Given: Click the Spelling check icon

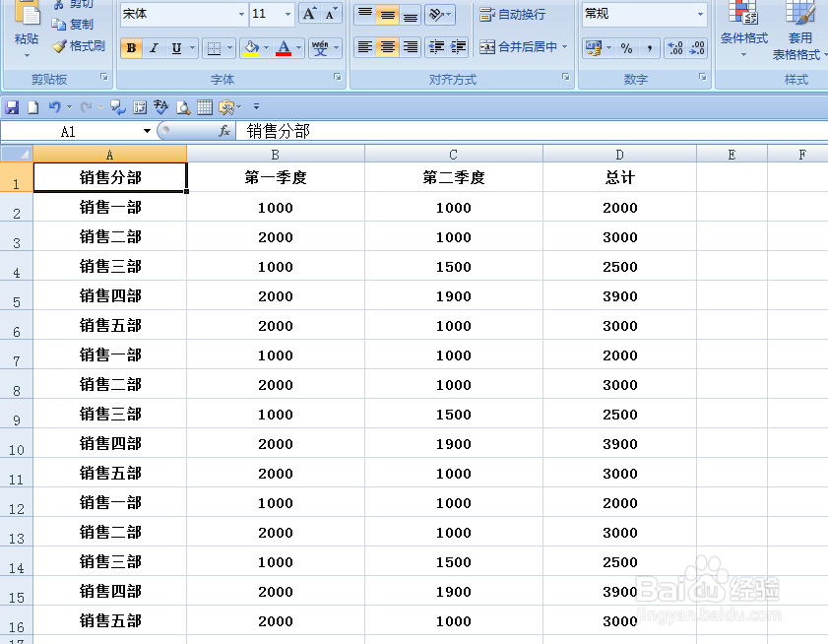Looking at the screenshot, I should [160, 106].
